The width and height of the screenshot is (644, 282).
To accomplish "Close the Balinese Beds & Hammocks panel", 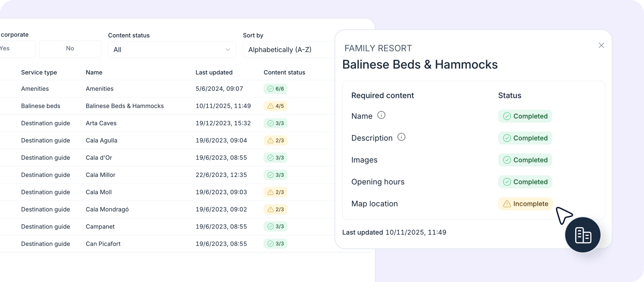I will [x=601, y=45].
